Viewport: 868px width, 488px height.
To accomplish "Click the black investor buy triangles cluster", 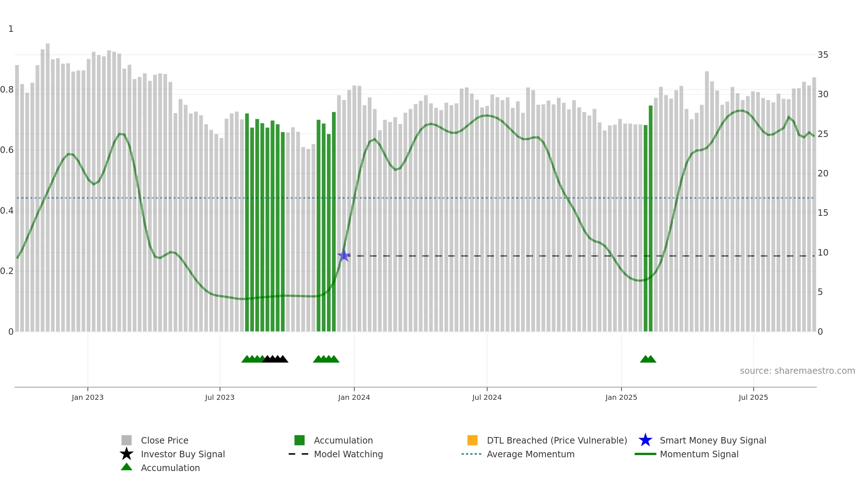I will point(275,359).
